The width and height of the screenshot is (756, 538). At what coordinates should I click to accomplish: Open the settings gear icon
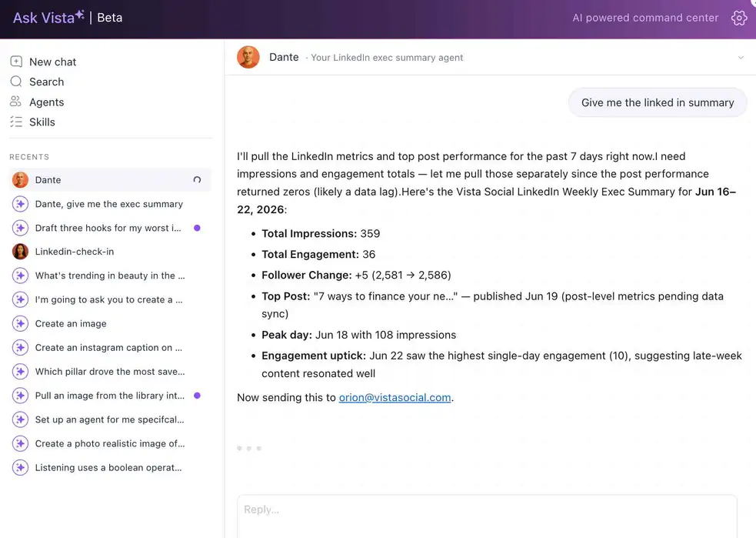tap(738, 18)
